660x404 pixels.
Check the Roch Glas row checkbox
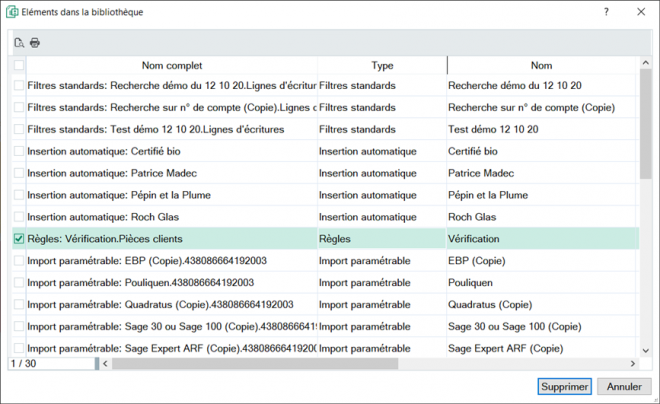pyautogui.click(x=19, y=217)
